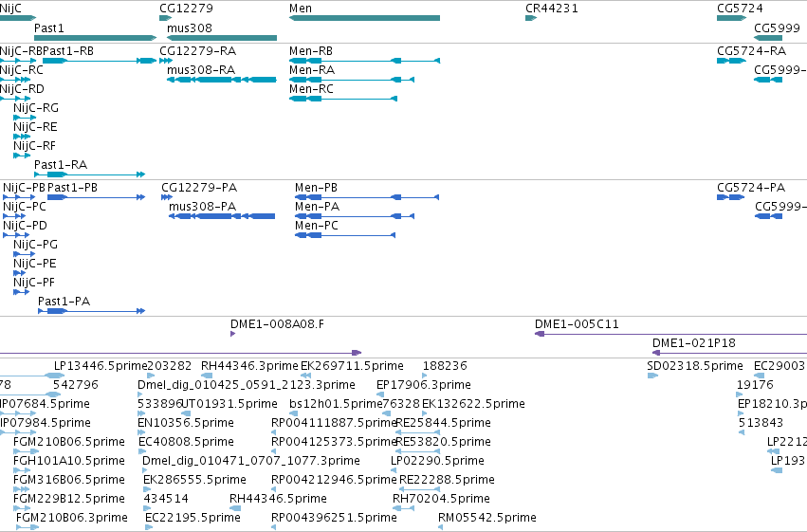807x532 pixels.
Task: Click the label "EK132622.5prime"
Action: pos(473,404)
